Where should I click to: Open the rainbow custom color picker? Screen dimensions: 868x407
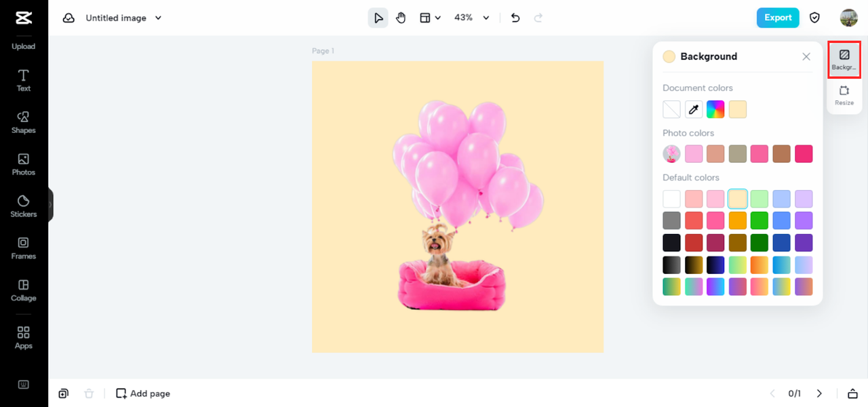tap(715, 109)
